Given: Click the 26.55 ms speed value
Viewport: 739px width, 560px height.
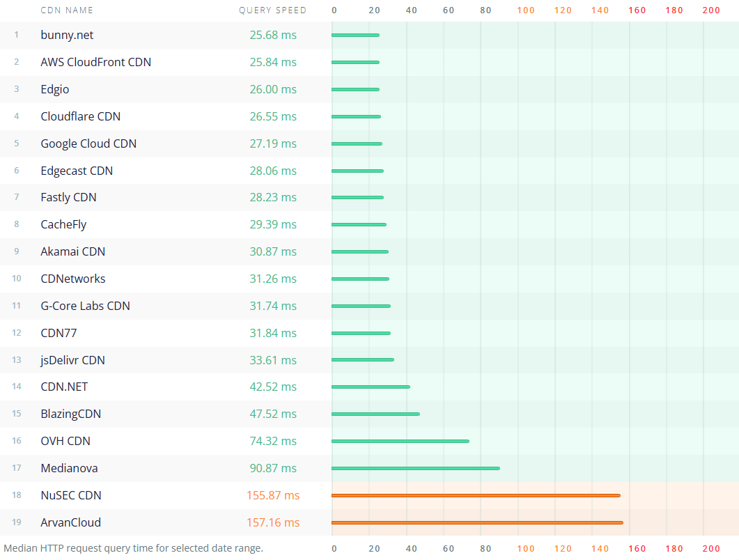Looking at the screenshot, I should pyautogui.click(x=273, y=116).
